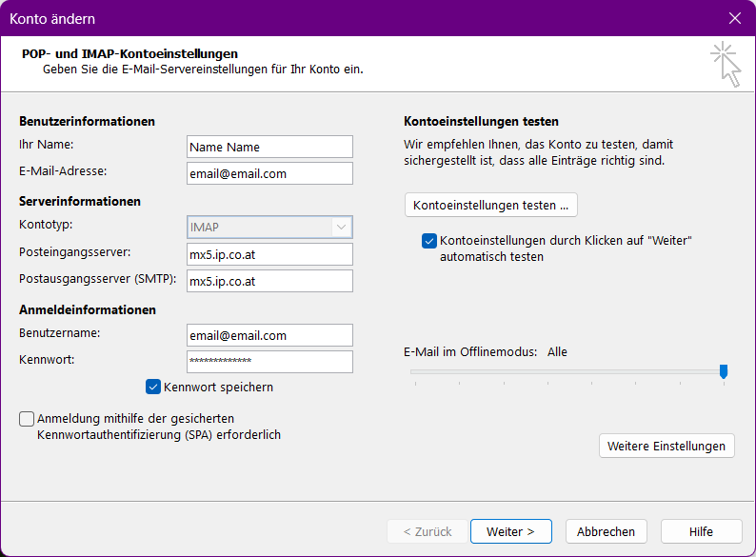Enable the SPA authentication checkbox

pyautogui.click(x=27, y=419)
